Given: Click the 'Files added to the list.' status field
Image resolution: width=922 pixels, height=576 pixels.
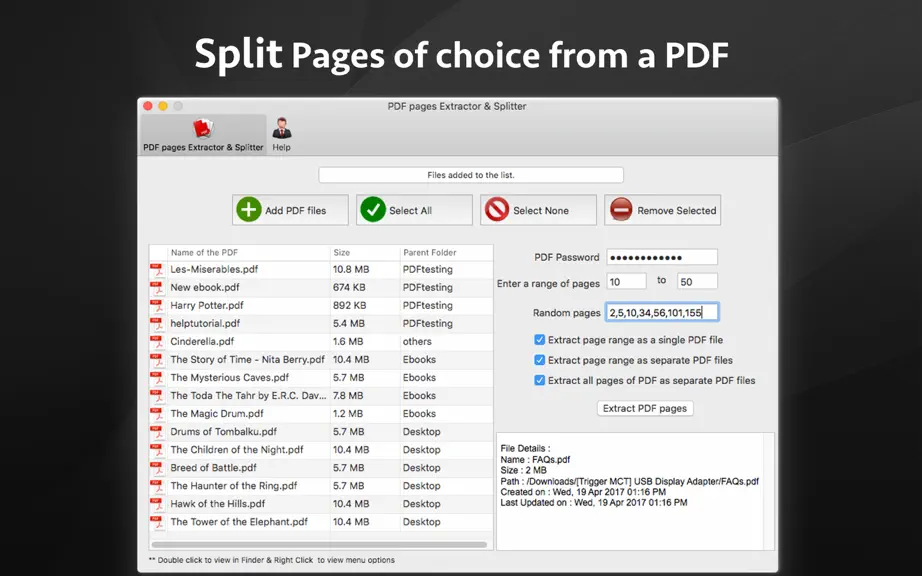Looking at the screenshot, I should point(471,175).
